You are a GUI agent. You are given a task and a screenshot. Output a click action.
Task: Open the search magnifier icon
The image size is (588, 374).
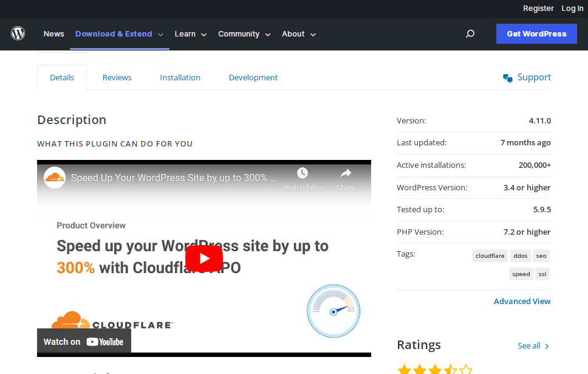(x=470, y=34)
